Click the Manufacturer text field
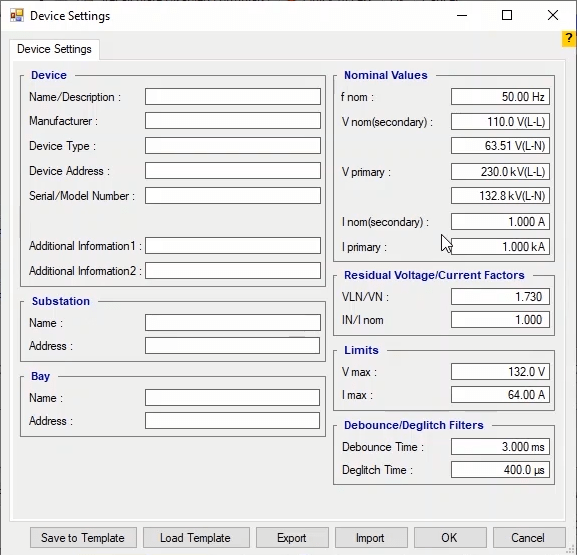The height and width of the screenshot is (555, 577). [x=233, y=121]
